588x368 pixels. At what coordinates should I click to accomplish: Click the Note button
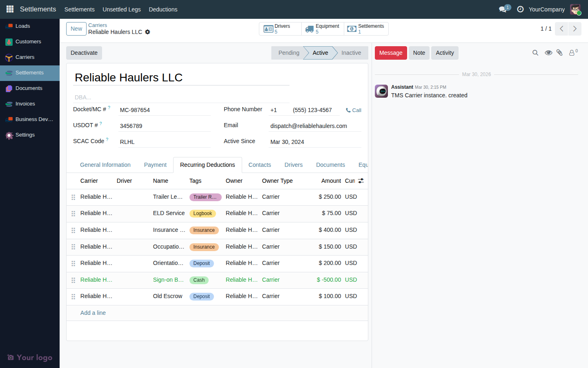click(419, 53)
